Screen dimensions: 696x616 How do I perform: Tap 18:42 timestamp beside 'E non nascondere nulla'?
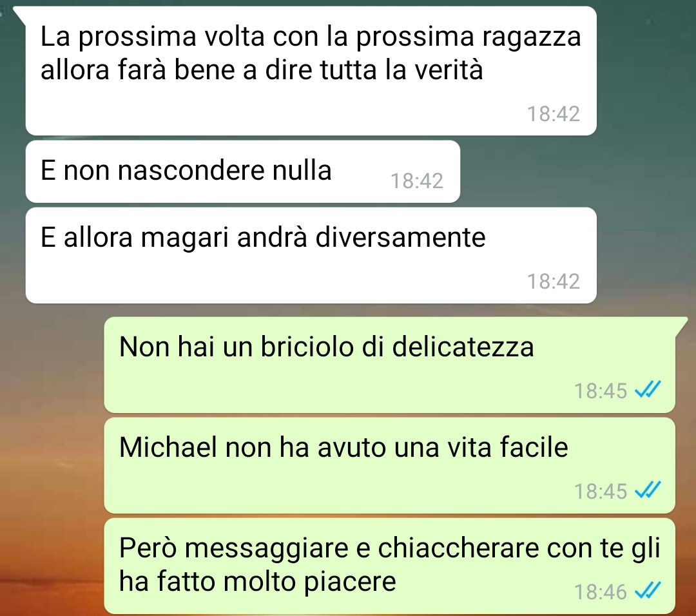point(417,181)
